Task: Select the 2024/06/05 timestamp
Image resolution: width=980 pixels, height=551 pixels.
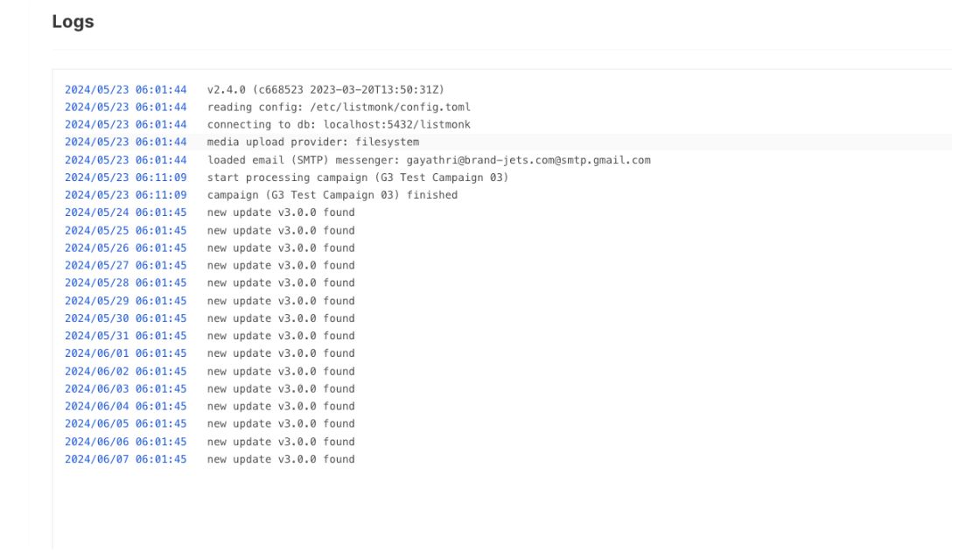Action: [x=126, y=423]
